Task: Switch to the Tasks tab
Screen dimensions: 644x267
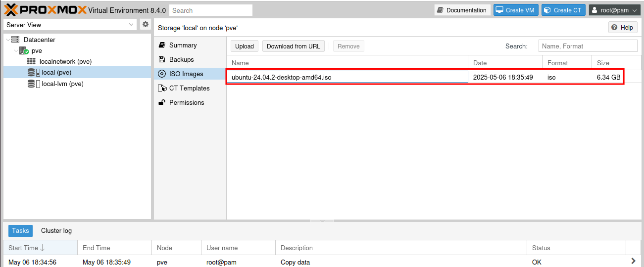Action: coord(20,230)
